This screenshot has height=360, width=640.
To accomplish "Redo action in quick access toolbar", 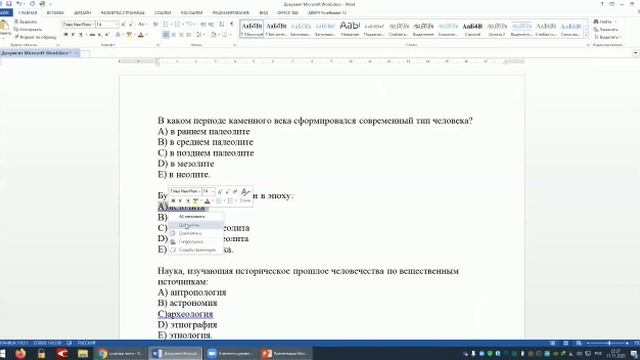I will click(32, 4).
